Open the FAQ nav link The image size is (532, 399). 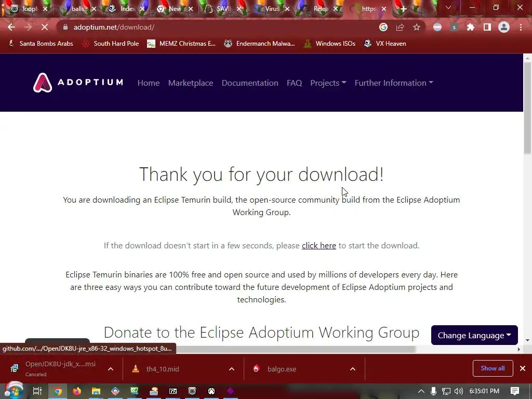pos(294,83)
